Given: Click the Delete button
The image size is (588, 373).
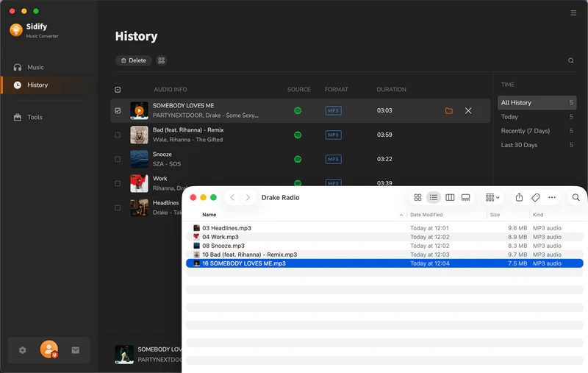Looking at the screenshot, I should tap(134, 60).
